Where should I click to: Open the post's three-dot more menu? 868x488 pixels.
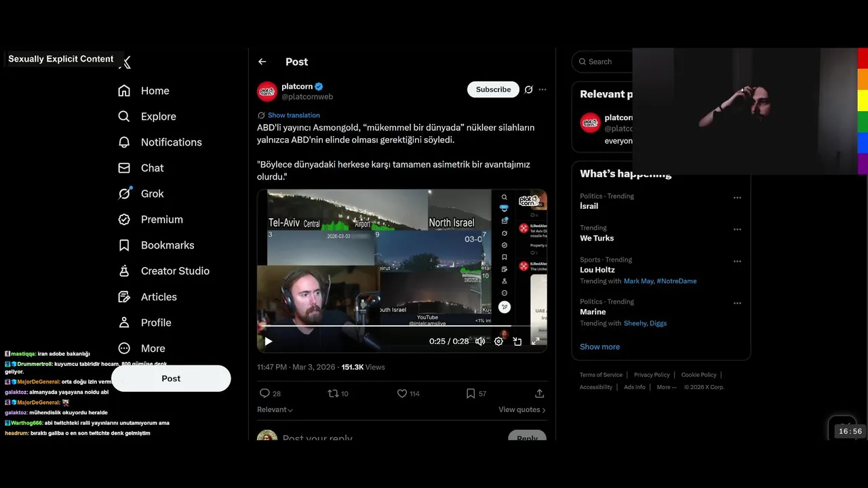[x=542, y=89]
